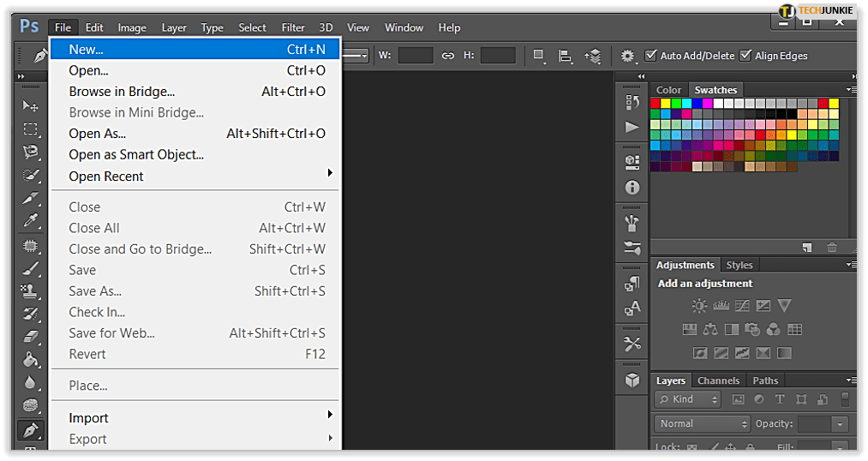The image size is (868, 461).
Task: Select the Rectangular Marquee tool
Action: 31,129
